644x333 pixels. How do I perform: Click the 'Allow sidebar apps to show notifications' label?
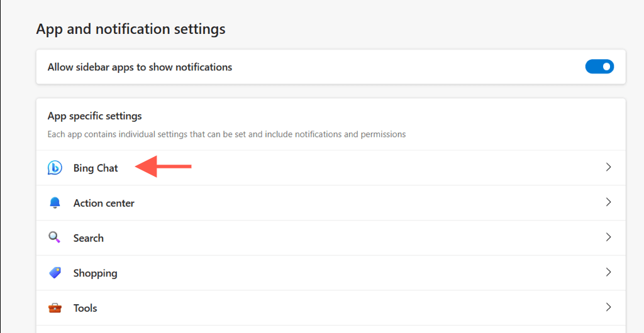point(140,67)
